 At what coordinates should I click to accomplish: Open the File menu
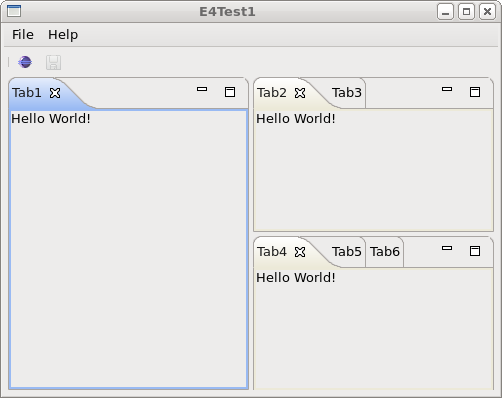click(x=23, y=35)
